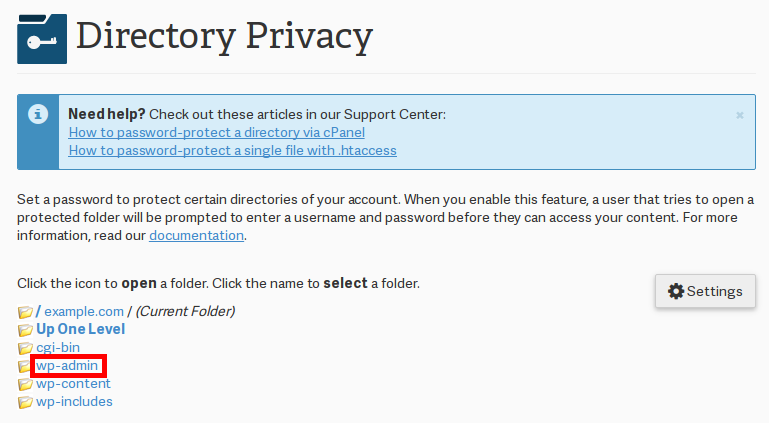
Task: Open the wp-admin folder via its icon
Action: pos(25,367)
